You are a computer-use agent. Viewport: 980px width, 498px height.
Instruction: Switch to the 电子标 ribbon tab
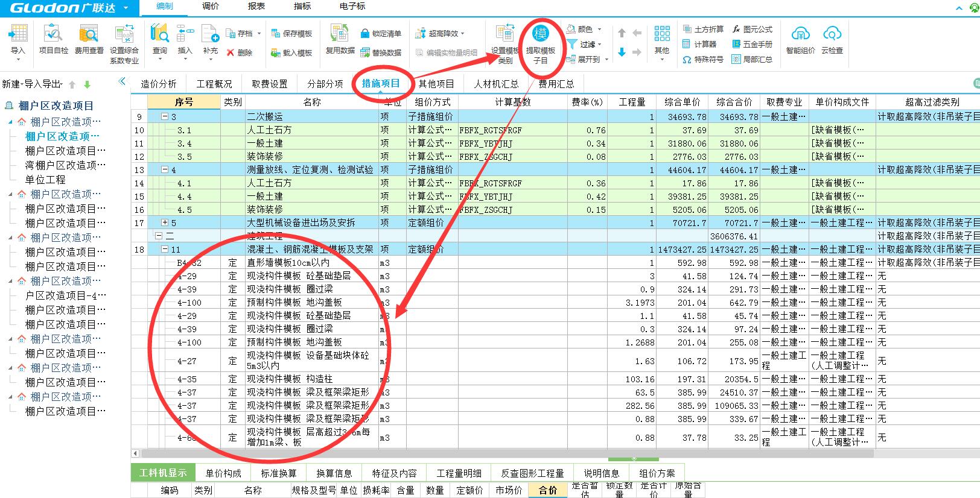click(x=353, y=6)
